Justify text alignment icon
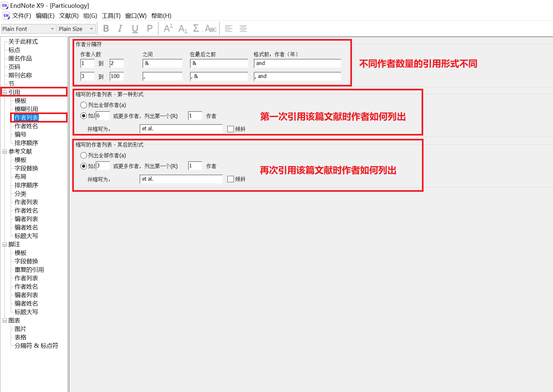 243,29
